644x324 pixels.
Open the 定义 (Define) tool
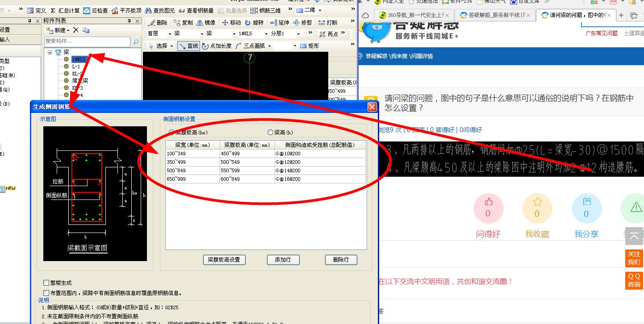[x=36, y=10]
